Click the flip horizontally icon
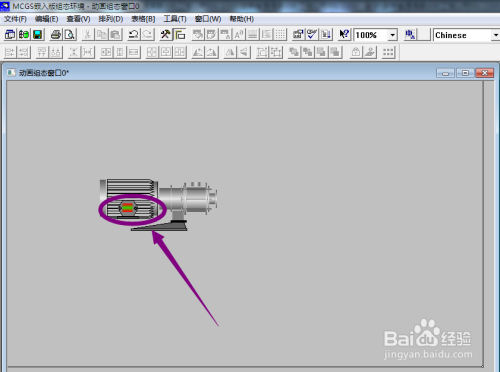Screen dimensions: 500x372 230,52
